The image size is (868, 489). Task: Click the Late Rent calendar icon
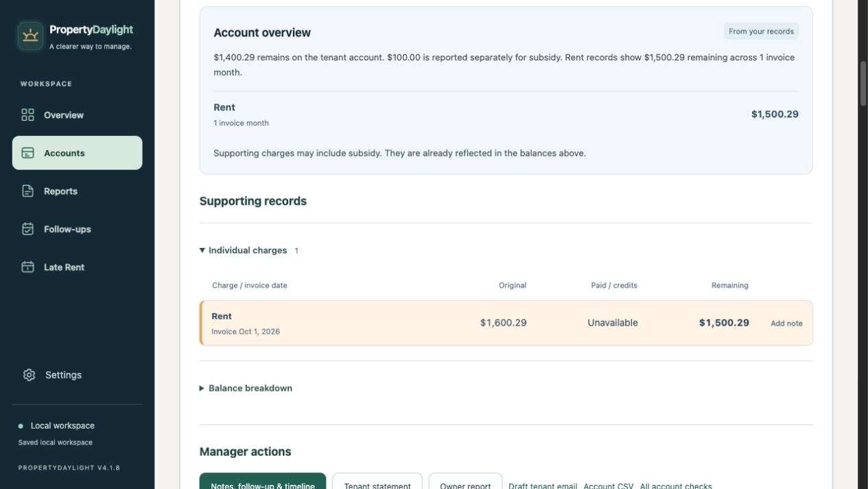27,267
